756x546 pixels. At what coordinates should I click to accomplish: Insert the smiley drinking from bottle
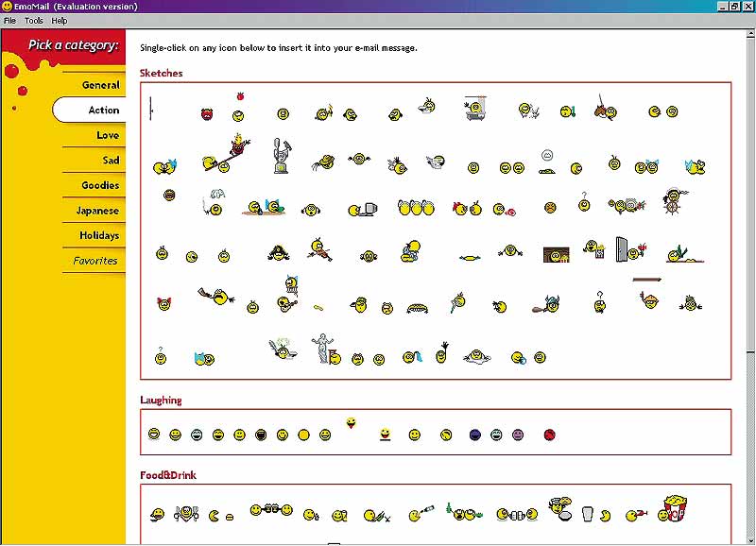421,513
